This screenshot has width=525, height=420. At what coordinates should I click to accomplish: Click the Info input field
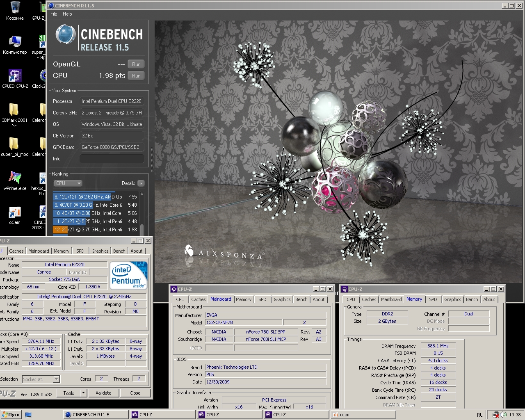pyautogui.click(x=112, y=159)
